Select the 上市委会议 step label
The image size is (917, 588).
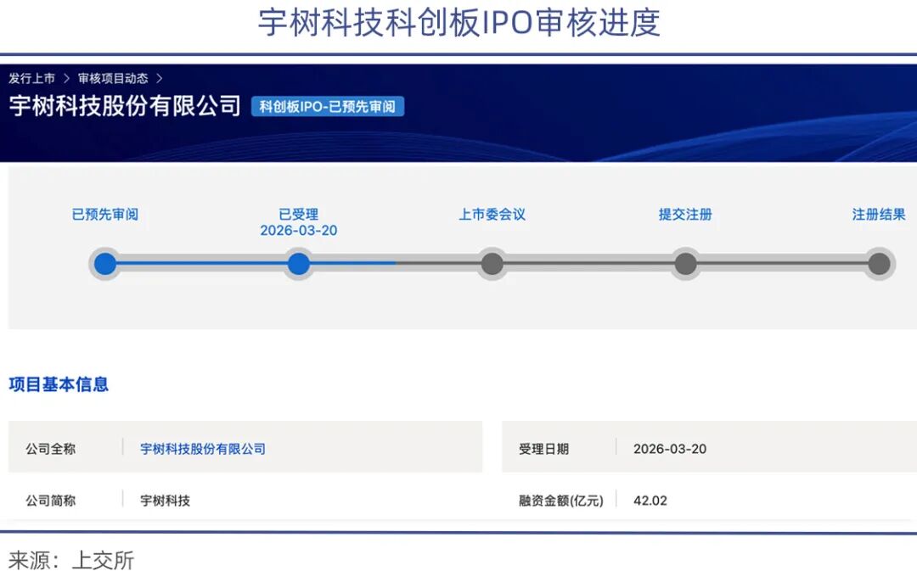coord(492,215)
